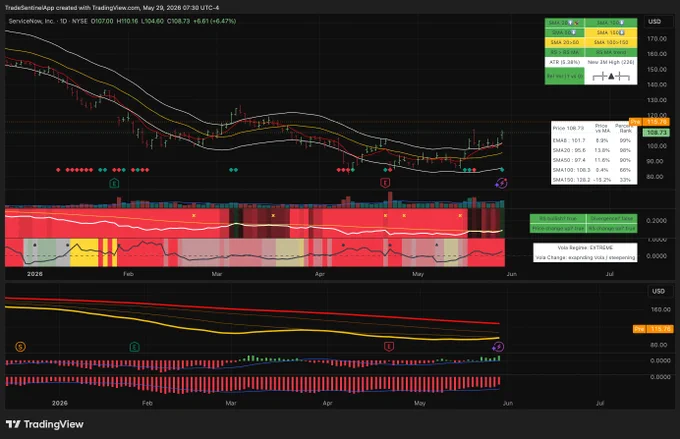Click the Rel Vol green cell
Screen dimensions: 680x439
tap(565, 76)
